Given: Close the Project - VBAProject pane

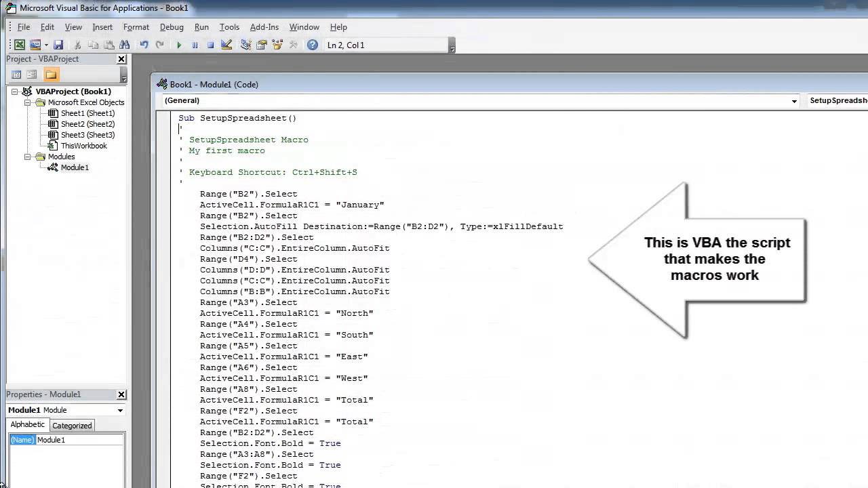Looking at the screenshot, I should 121,59.
